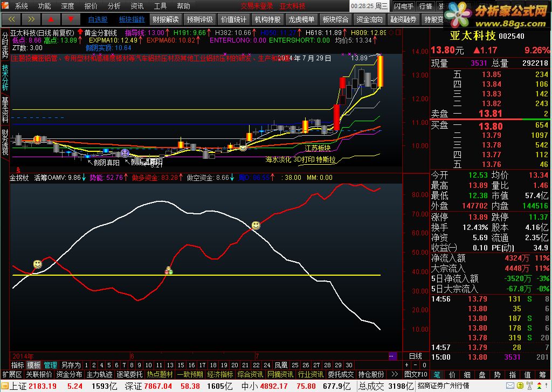Click the red $ marker below the candles
552x392 pixels.
click(x=18, y=170)
